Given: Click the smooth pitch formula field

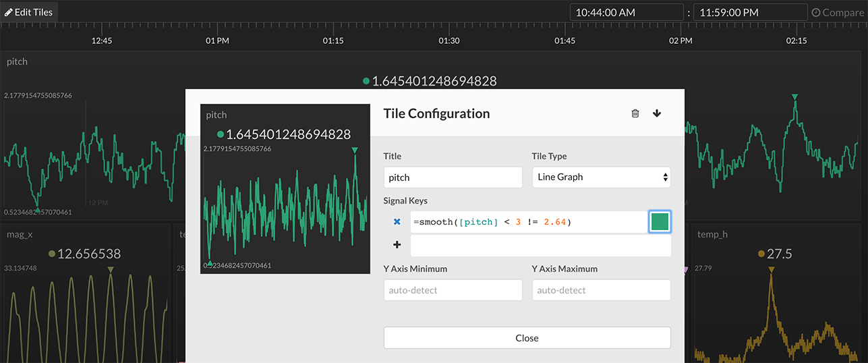Looking at the screenshot, I should pyautogui.click(x=528, y=222).
